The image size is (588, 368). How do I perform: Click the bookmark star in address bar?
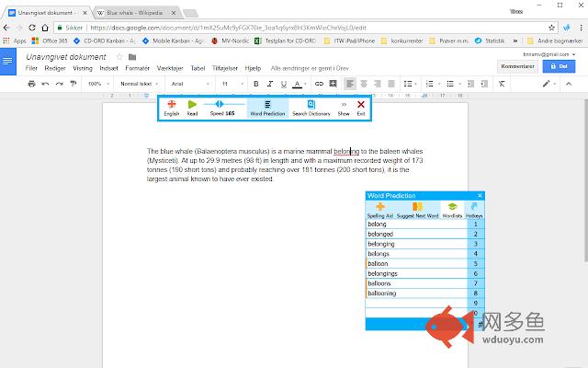[551, 28]
